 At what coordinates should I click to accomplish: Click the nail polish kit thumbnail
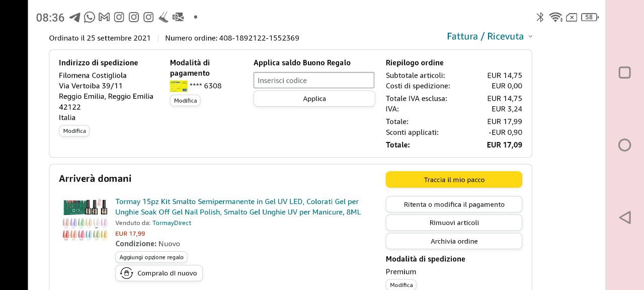point(85,220)
